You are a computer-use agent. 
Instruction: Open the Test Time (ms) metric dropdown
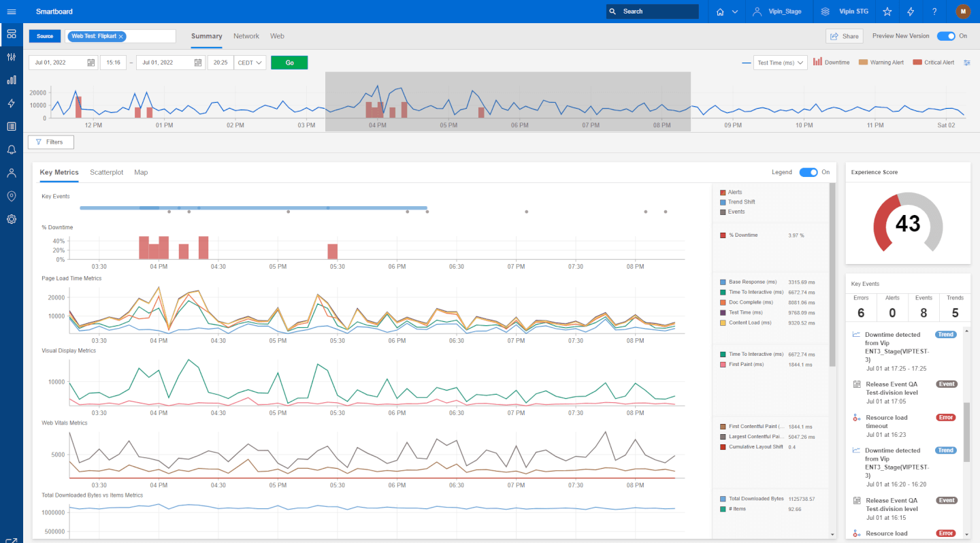point(780,61)
